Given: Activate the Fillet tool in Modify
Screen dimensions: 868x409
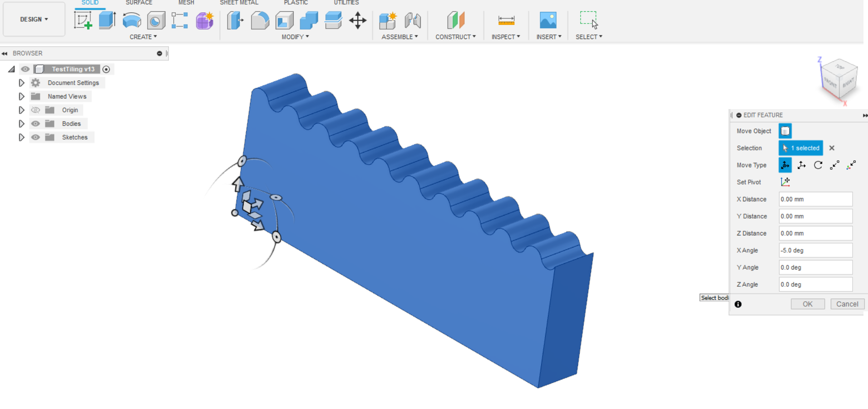Looking at the screenshot, I should (x=260, y=20).
